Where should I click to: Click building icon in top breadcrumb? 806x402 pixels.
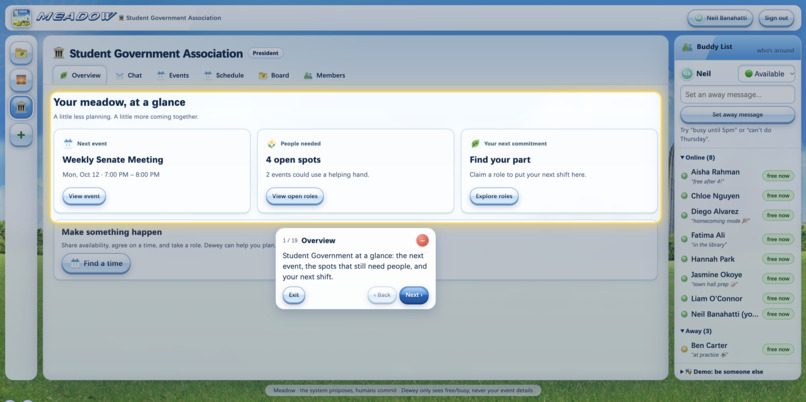pyautogui.click(x=121, y=18)
